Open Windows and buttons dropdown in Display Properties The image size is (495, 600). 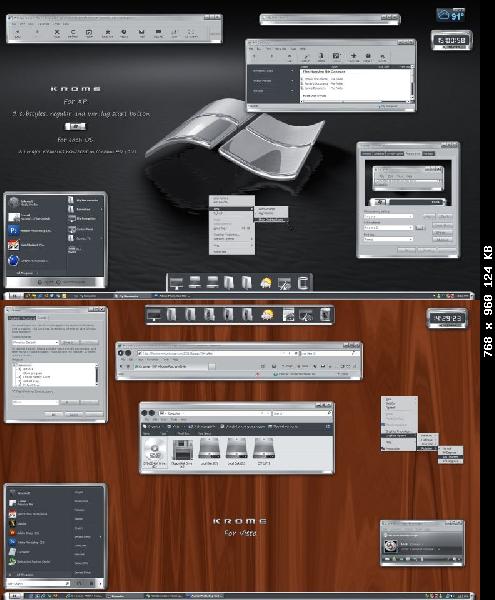[x=388, y=216]
